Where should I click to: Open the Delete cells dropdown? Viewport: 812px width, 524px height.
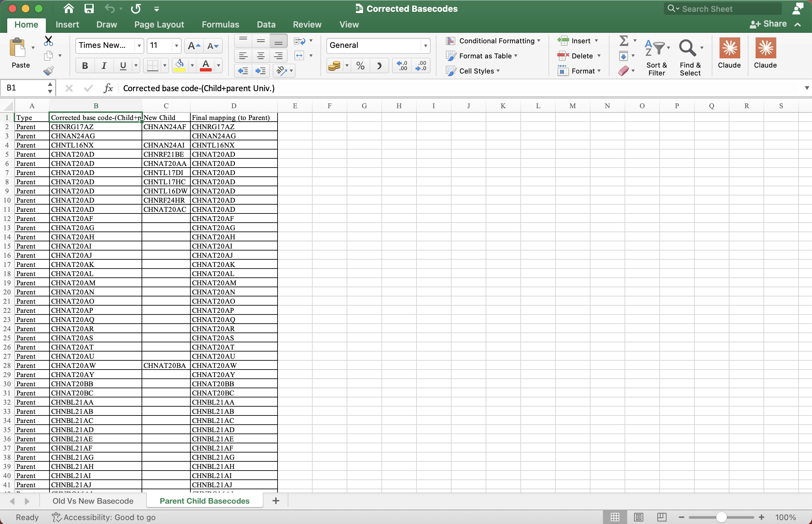(599, 56)
